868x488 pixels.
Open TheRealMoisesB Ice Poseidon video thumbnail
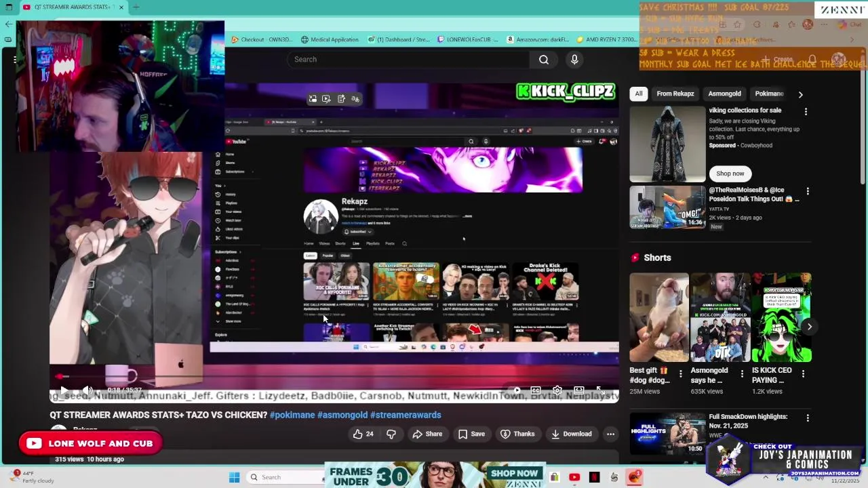pos(667,207)
